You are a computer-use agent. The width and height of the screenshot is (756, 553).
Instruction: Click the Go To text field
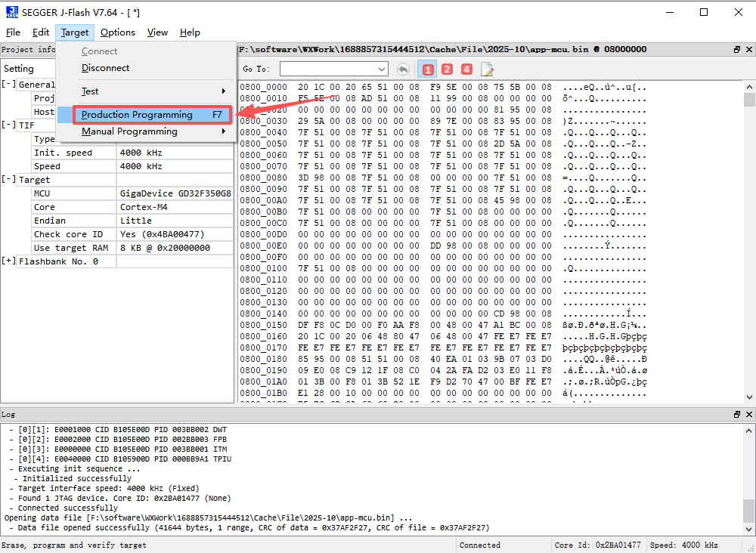(329, 69)
